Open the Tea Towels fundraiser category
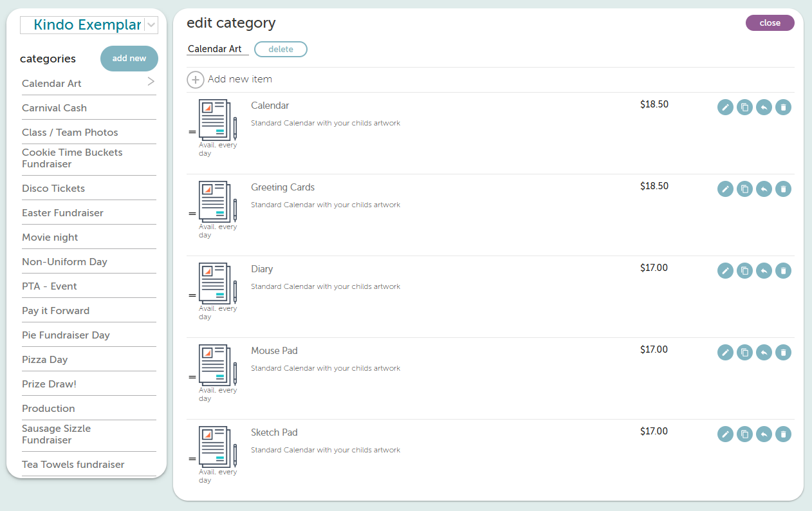Viewport: 812px width, 511px height. click(x=73, y=465)
